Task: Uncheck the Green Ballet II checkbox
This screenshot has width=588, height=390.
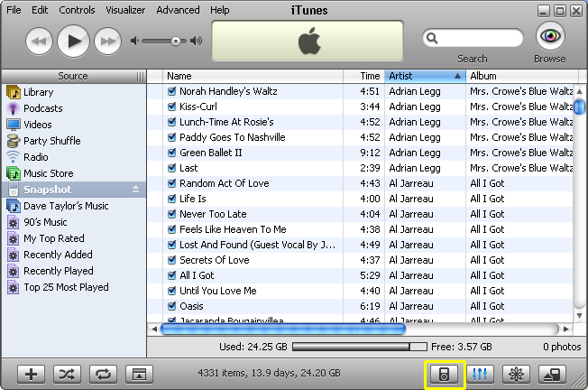Action: click(x=171, y=153)
